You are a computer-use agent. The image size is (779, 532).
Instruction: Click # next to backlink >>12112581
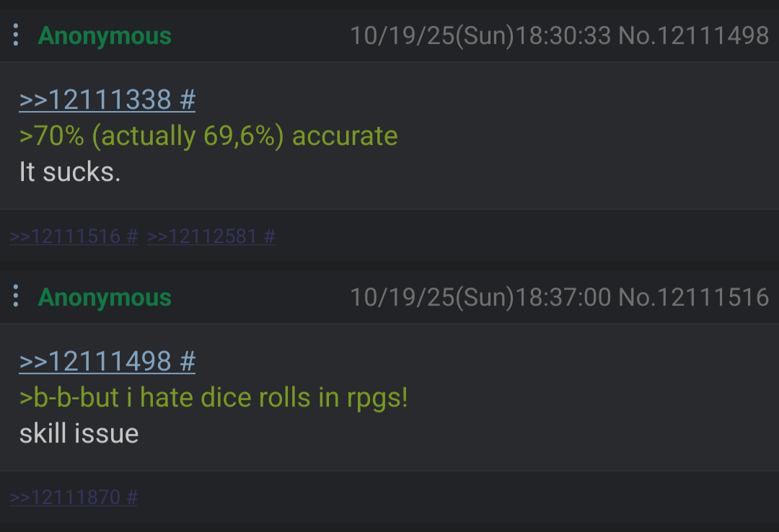pos(269,236)
